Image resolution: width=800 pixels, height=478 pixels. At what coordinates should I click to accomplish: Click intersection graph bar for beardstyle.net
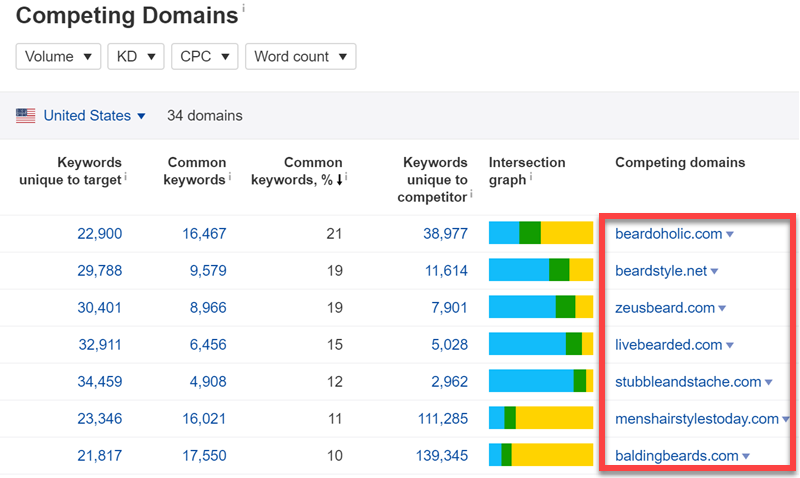click(x=541, y=270)
